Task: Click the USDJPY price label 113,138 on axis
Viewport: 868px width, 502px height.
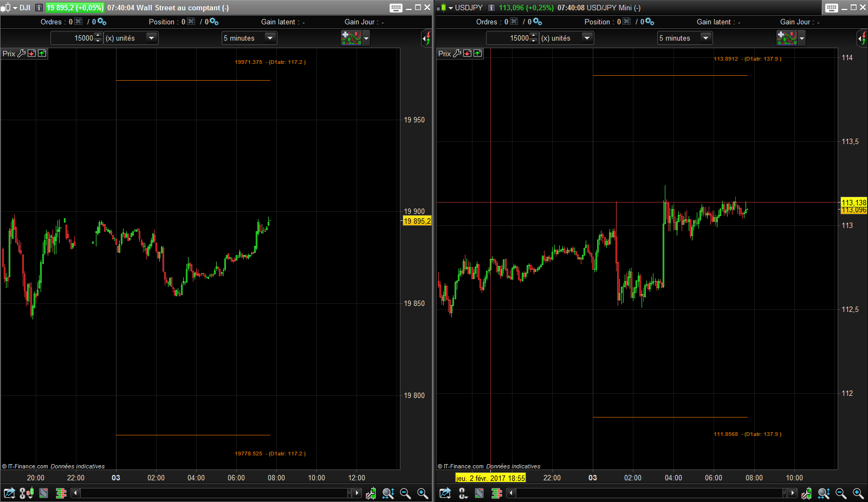Action: click(x=854, y=203)
